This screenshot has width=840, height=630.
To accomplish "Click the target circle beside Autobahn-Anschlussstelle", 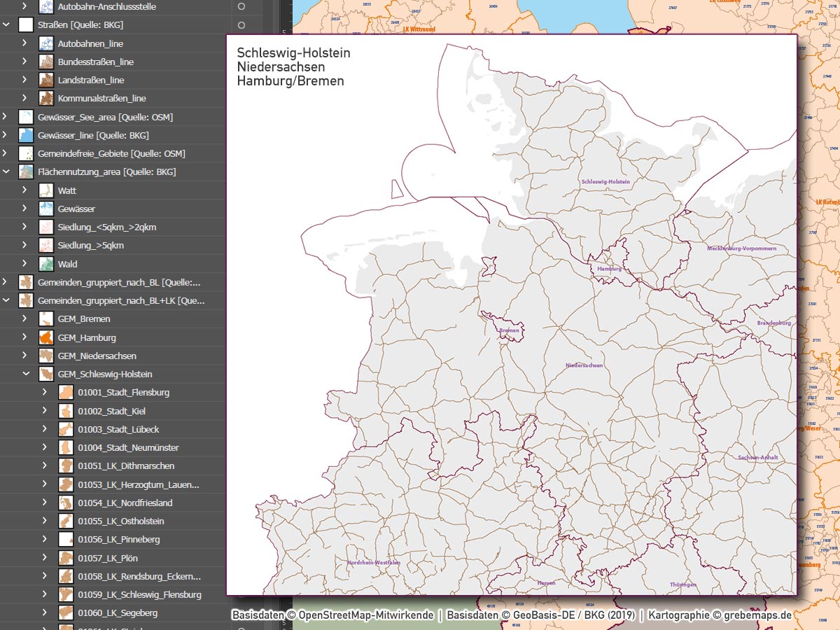I will coord(241,6).
